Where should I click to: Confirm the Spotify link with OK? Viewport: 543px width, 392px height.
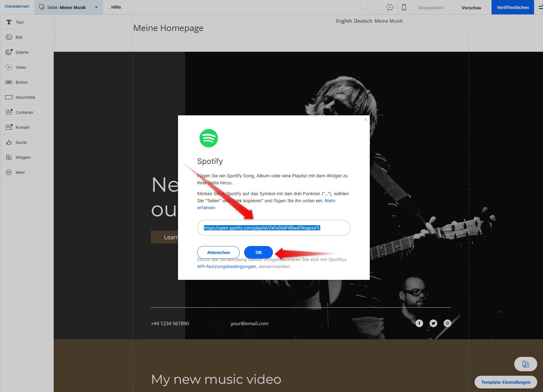tap(258, 252)
